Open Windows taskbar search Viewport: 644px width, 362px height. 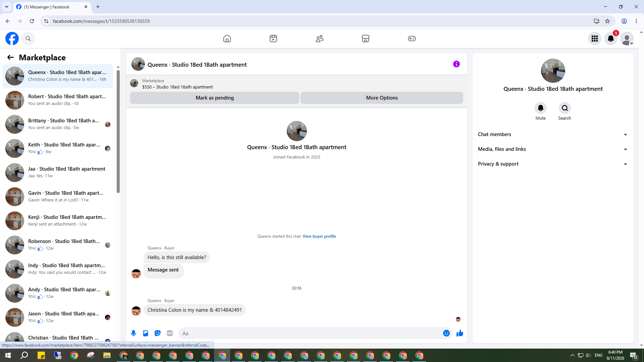tap(24, 355)
